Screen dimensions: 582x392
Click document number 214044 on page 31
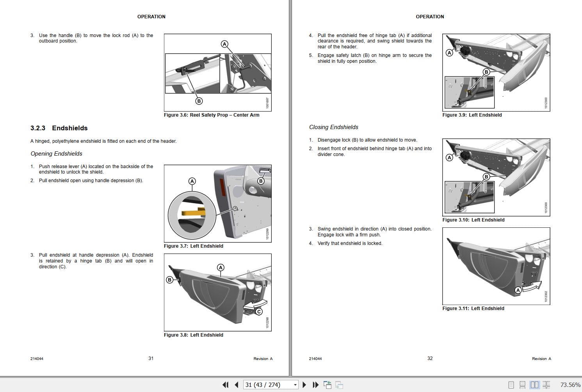click(x=37, y=359)
